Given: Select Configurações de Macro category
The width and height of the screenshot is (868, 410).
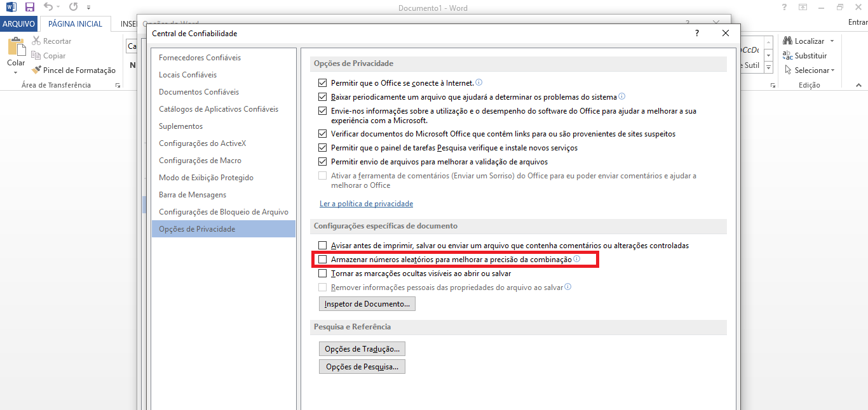Looking at the screenshot, I should click(x=224, y=161).
